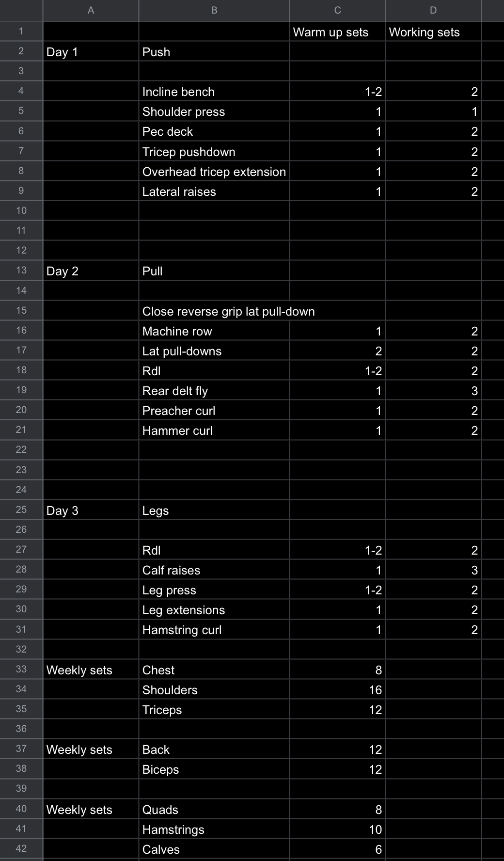Click the Shoulders weekly sets value 16
The height and width of the screenshot is (861, 504).
pos(337,690)
